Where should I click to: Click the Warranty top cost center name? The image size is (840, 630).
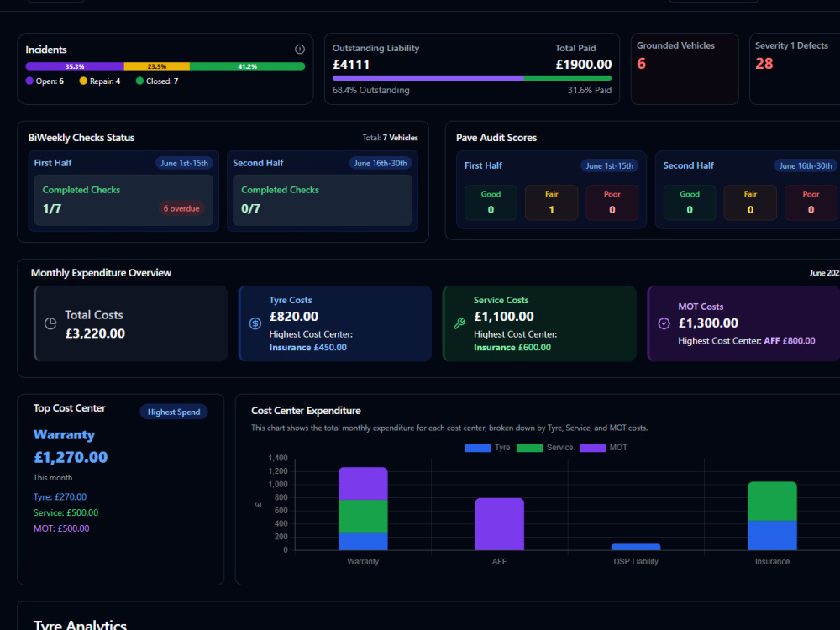pos(65,435)
